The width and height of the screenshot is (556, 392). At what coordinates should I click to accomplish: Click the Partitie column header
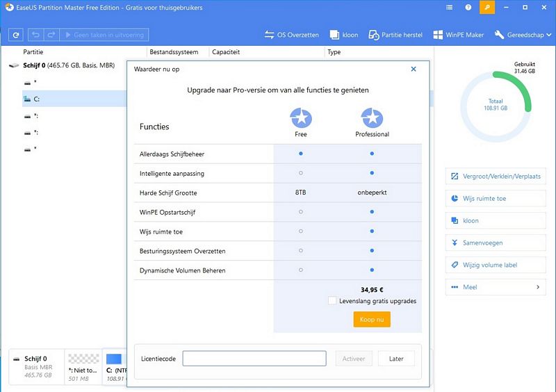click(x=33, y=52)
